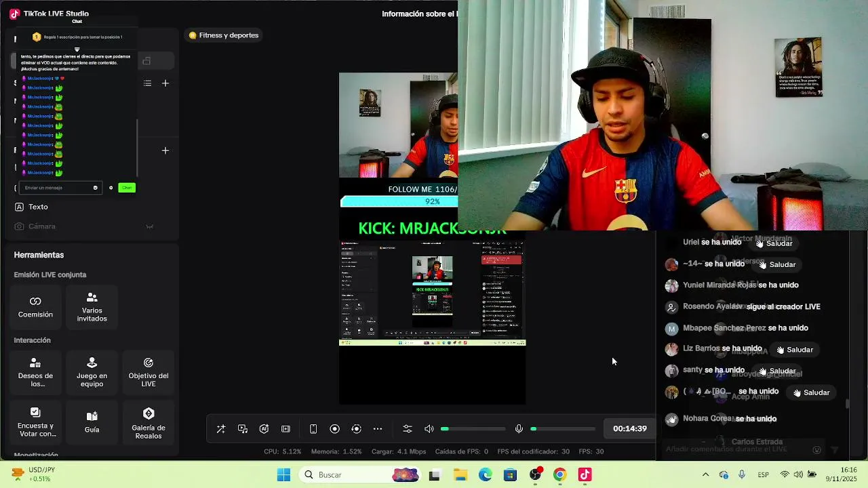
Task: Open Objetivo del LIVE tool
Action: click(x=149, y=372)
